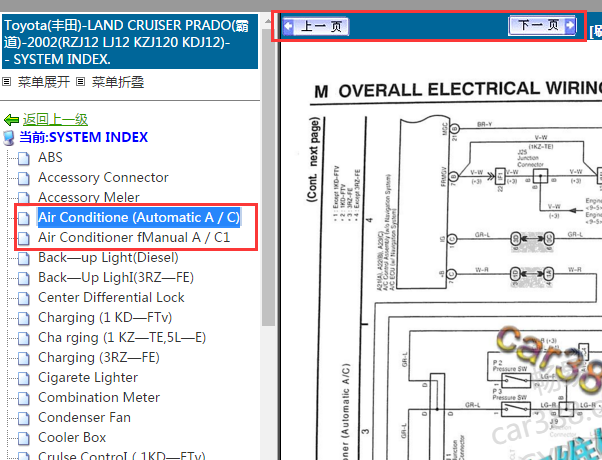Click page icon beside Charging (3RZ—FE)
This screenshot has width=602, height=460.
click(x=24, y=358)
